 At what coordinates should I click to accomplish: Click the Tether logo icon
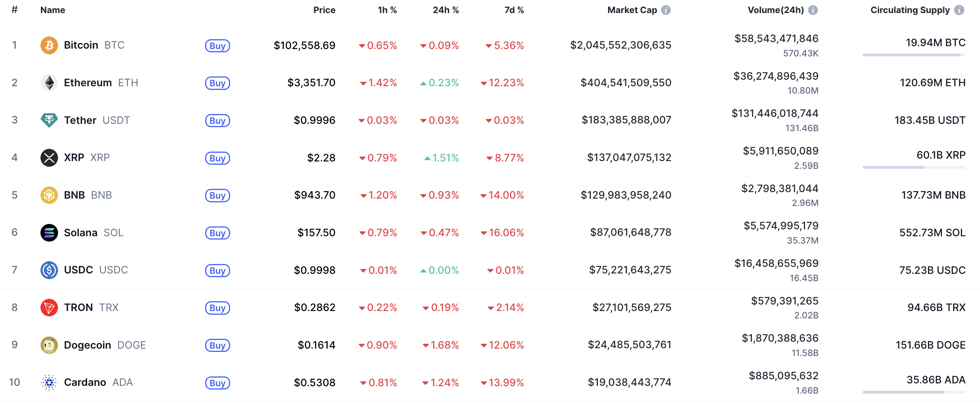tap(49, 120)
